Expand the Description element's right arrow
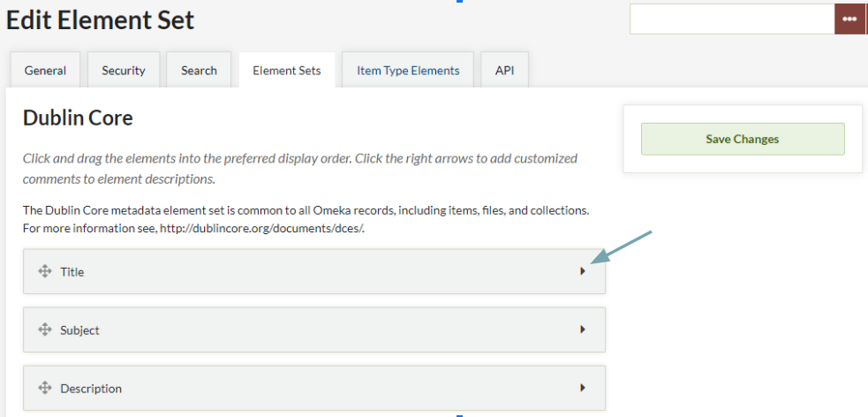Viewport: 868px width, 417px height. 583,388
